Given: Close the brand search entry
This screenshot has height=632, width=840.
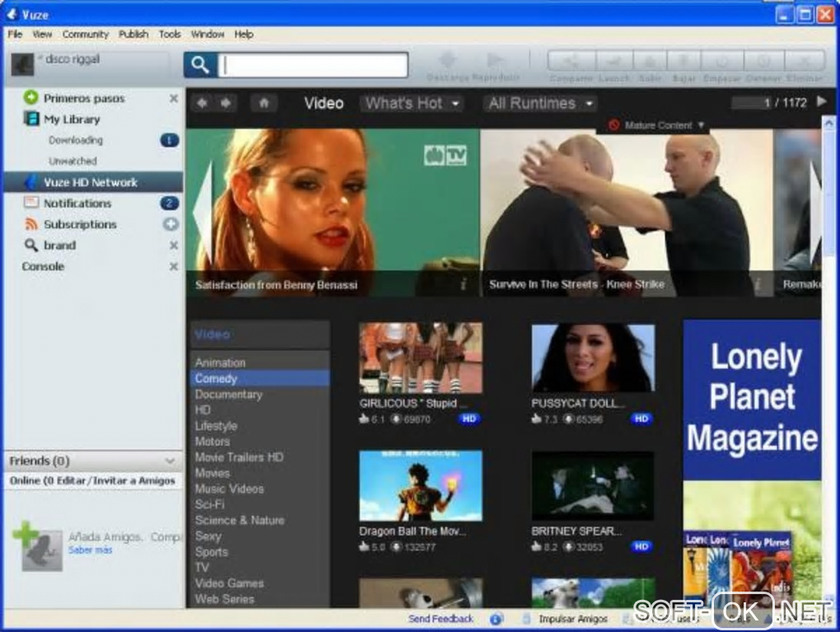Looking at the screenshot, I should (x=174, y=246).
